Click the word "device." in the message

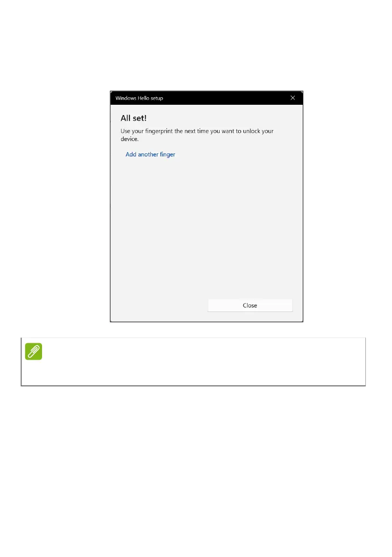[x=129, y=139]
